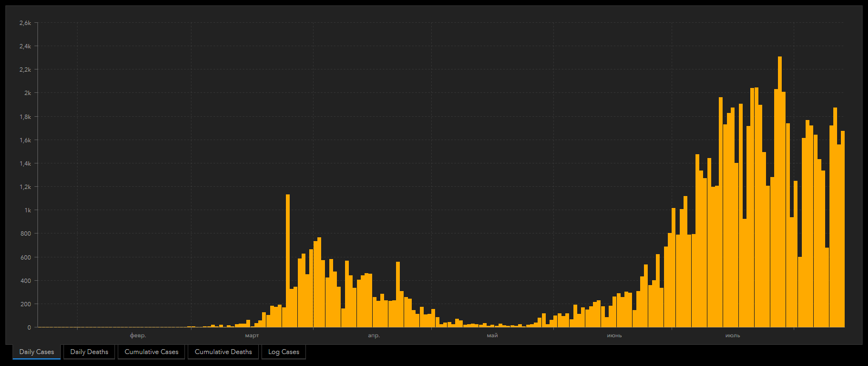Click the 'июнь' x-axis label

614,336
